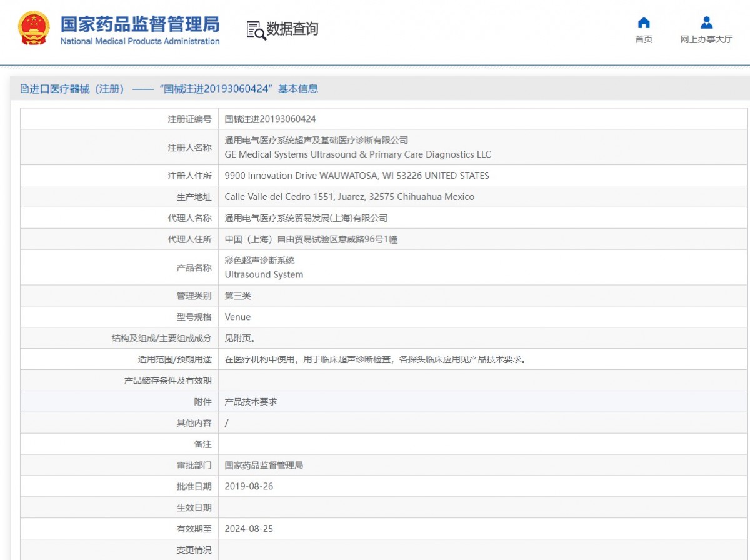The image size is (750, 560).
Task: Click GE Medical Systems Ultrasound registrant name
Action: pos(357,154)
